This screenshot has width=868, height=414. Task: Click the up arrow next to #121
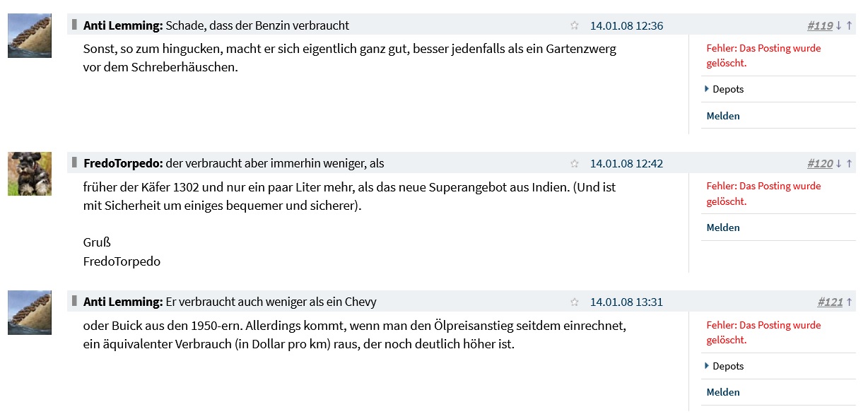pyautogui.click(x=850, y=302)
